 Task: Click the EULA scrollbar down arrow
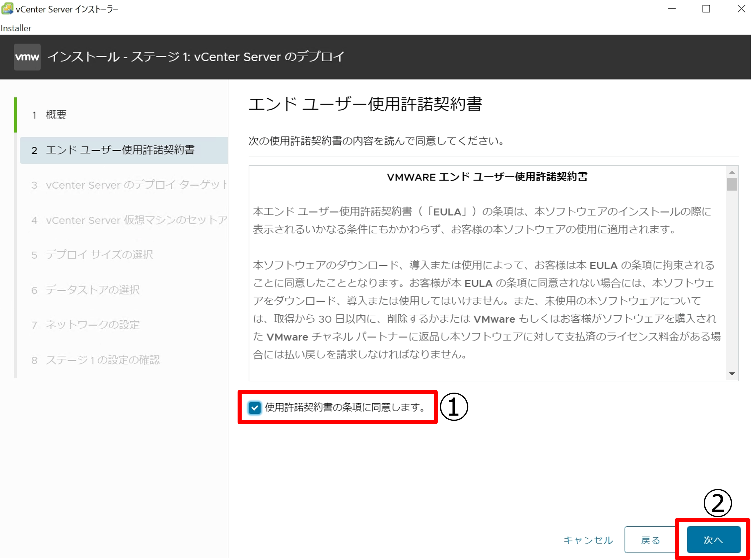(x=732, y=374)
